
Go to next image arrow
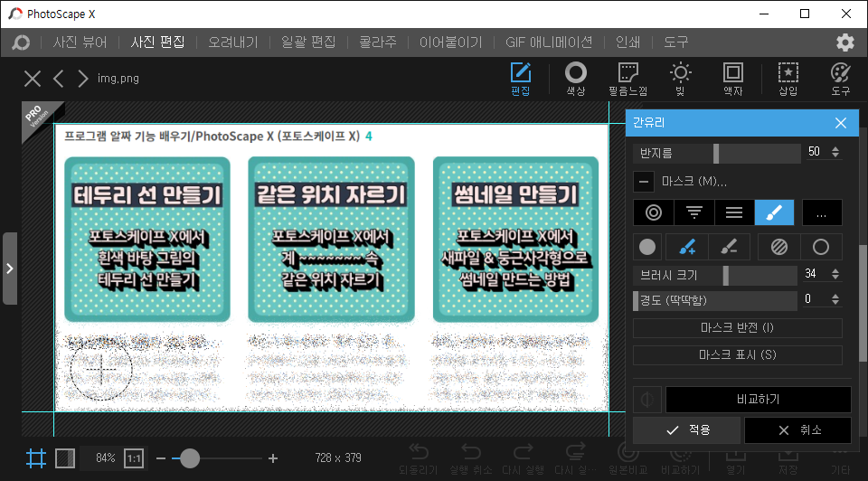[82, 79]
